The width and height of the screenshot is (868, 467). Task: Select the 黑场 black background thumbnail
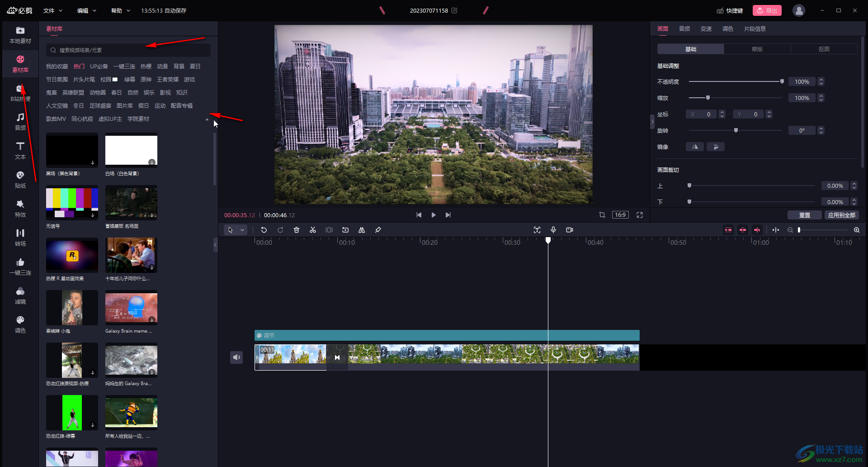point(72,150)
